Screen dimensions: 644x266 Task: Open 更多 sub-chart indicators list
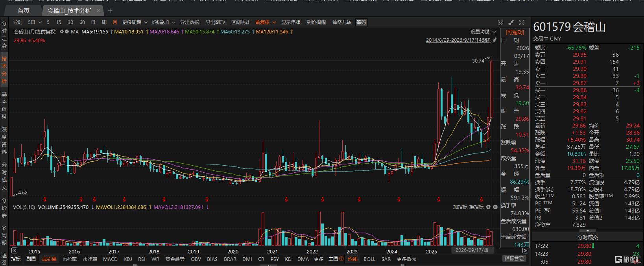coord(319,259)
